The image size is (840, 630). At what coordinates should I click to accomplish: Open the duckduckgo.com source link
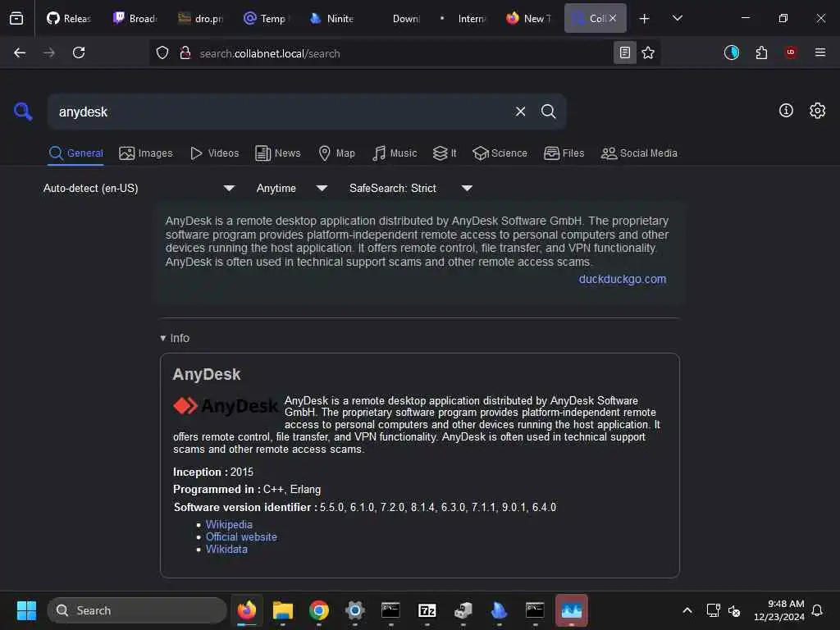pos(623,279)
